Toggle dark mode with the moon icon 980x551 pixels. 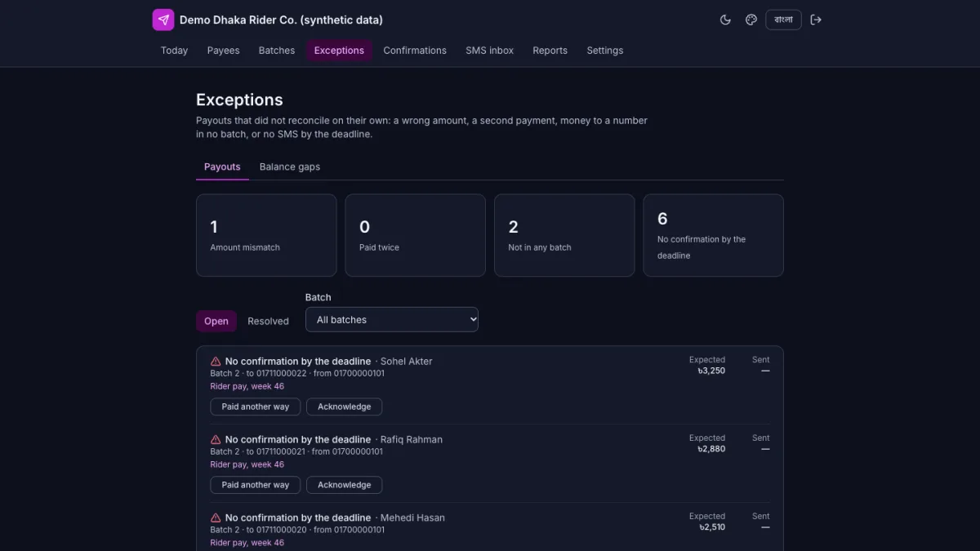pos(725,20)
